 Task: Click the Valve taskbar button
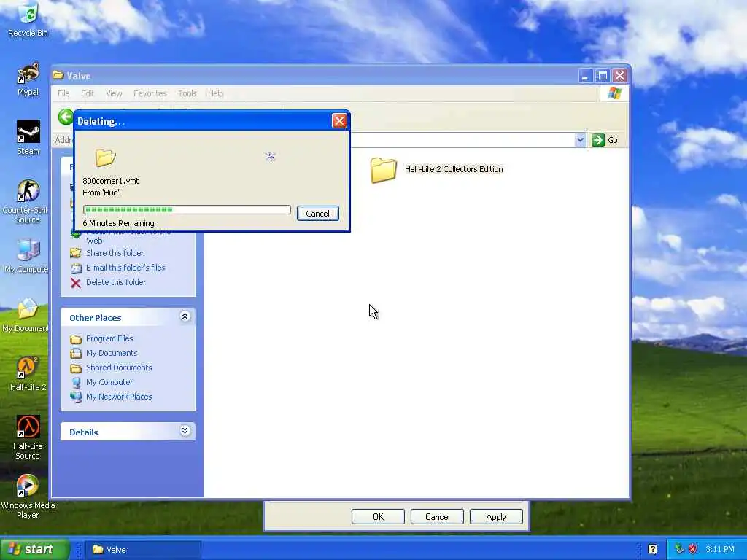tap(144, 550)
